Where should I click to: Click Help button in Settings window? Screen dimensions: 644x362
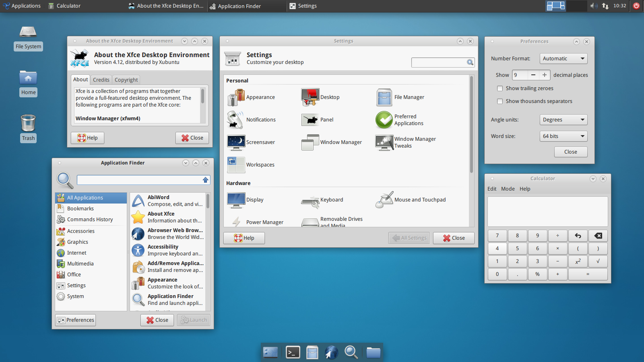244,238
